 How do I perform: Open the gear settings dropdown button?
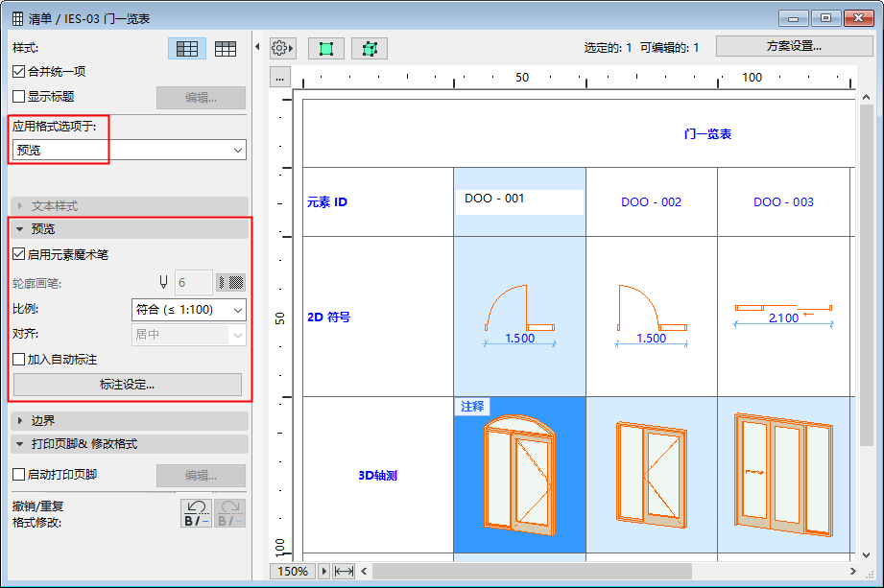point(282,48)
